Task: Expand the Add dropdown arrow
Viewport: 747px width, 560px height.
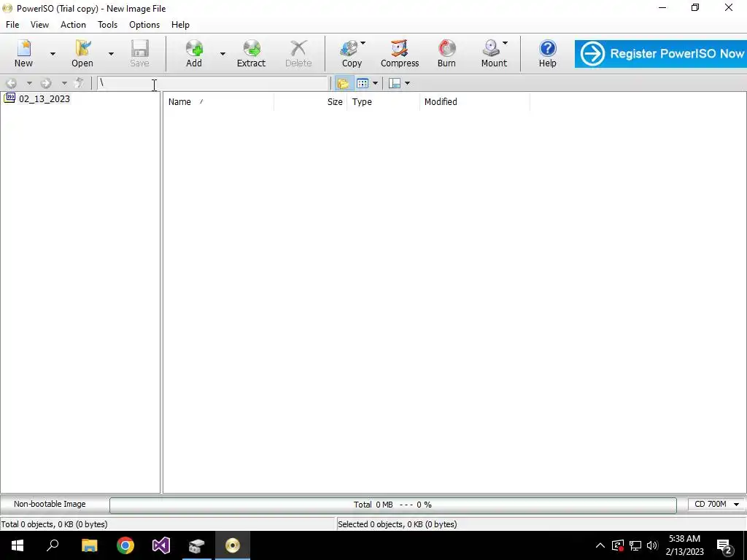Action: (x=222, y=54)
